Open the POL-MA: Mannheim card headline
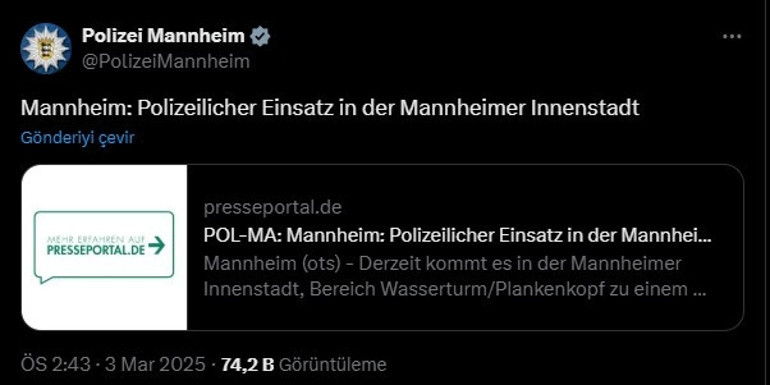This screenshot has width=770, height=385. click(x=458, y=236)
